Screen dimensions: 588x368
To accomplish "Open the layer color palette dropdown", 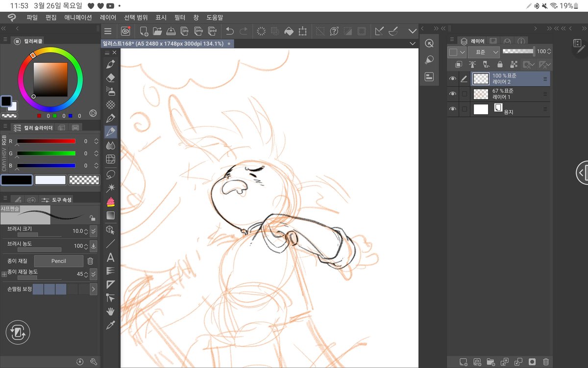I will pos(457,52).
